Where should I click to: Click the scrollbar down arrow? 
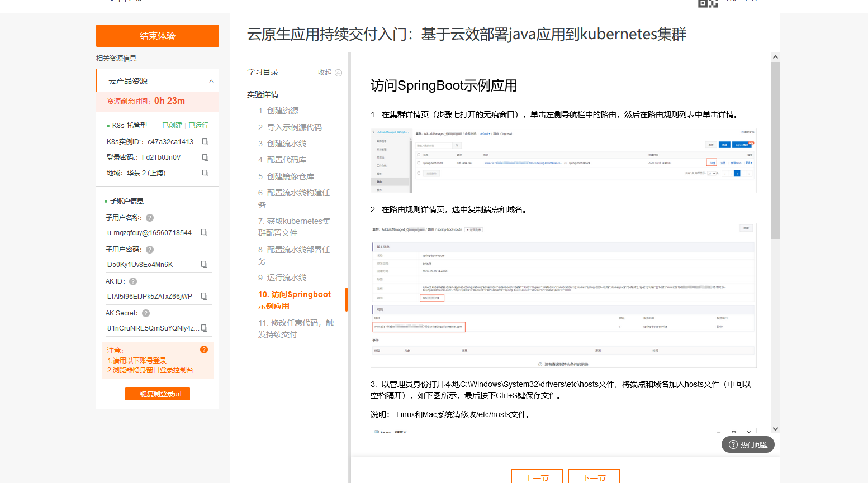tap(775, 429)
